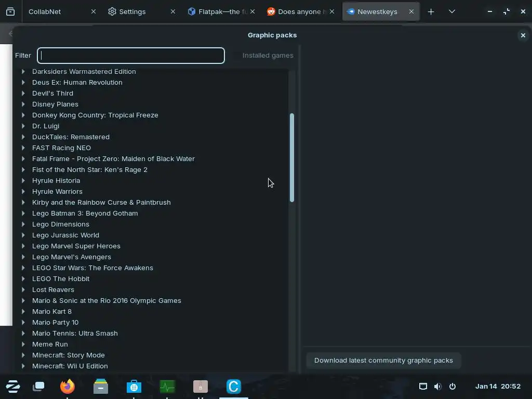532x399 pixels.
Task: Expand Fatal Frame - Project Zero entry
Action: click(x=23, y=159)
